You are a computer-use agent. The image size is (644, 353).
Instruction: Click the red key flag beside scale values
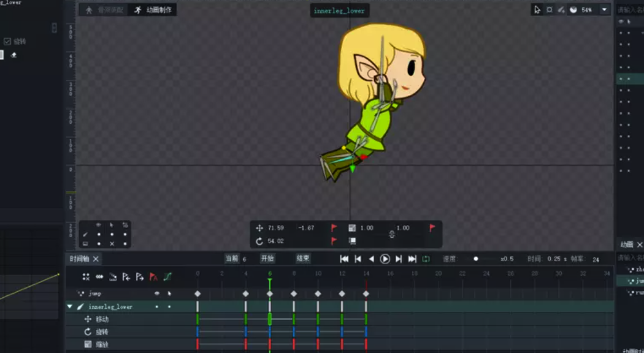[432, 228]
